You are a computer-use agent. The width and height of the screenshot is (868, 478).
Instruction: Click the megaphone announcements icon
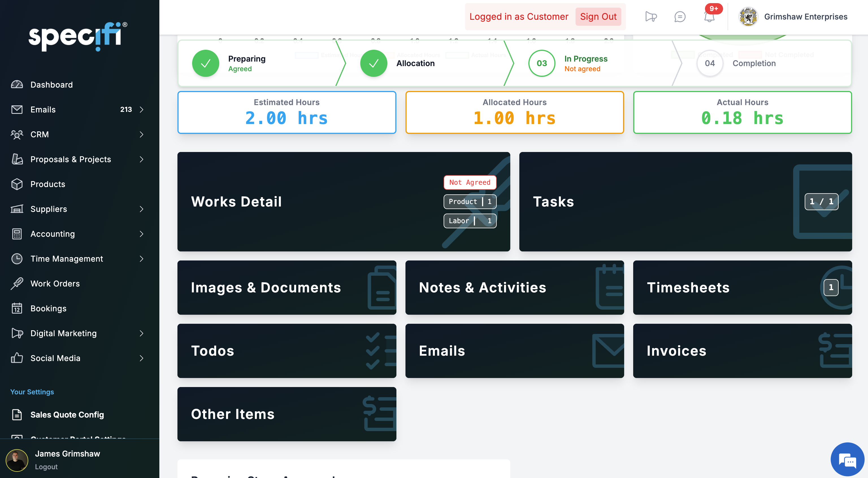tap(651, 16)
